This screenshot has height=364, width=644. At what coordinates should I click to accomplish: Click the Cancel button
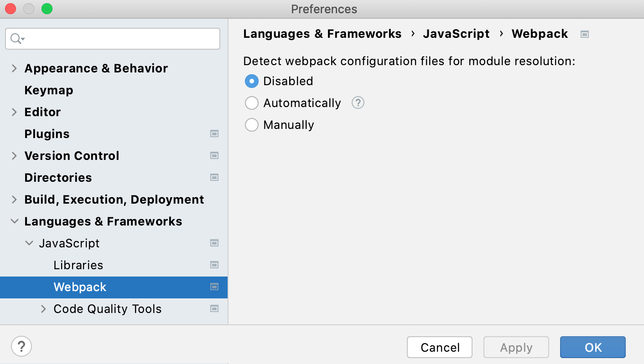439,347
